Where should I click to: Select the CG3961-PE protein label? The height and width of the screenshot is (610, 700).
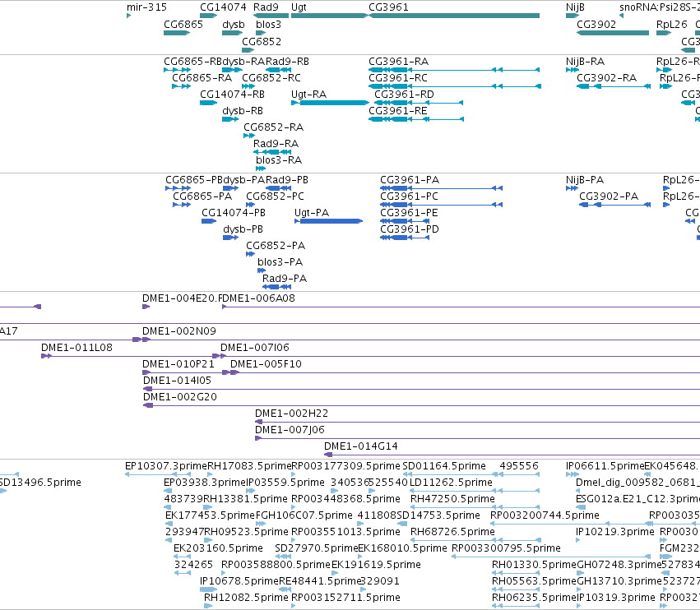pos(409,213)
